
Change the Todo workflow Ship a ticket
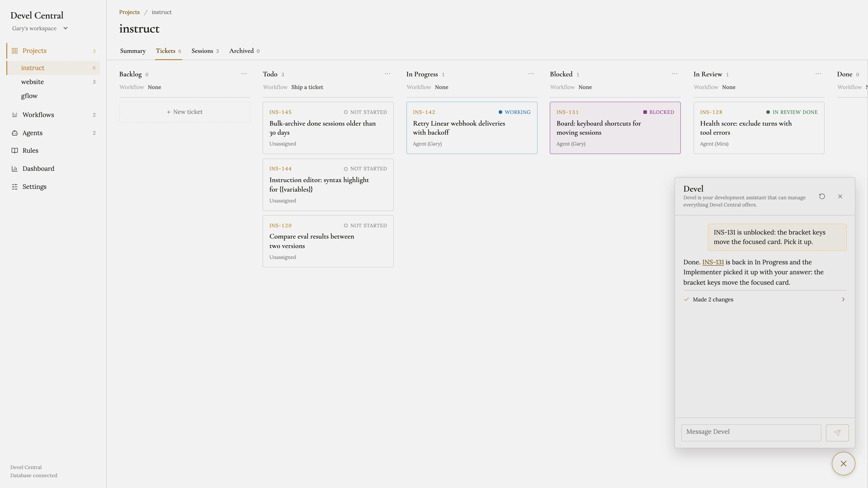[307, 87]
